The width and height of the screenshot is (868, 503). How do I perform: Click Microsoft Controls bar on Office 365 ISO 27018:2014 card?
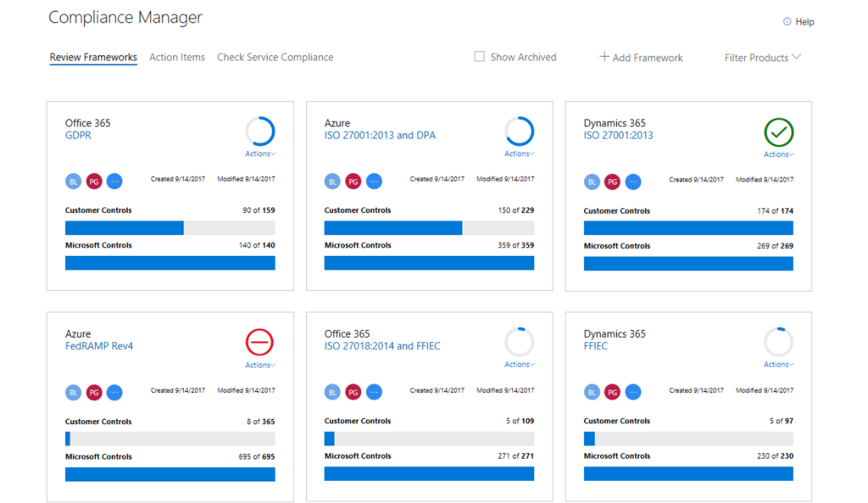[x=429, y=473]
